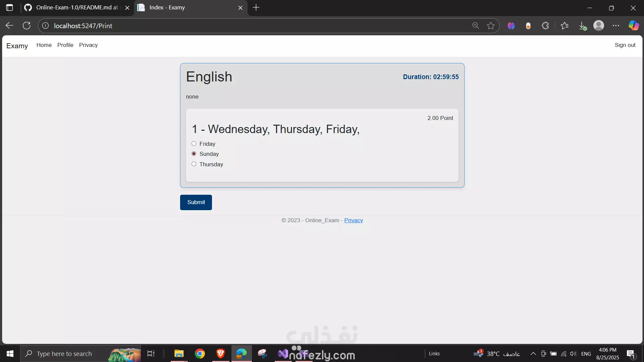Viewport: 644px width, 362px height.
Task: Open the Extensions puzzle icon
Action: click(545, 25)
